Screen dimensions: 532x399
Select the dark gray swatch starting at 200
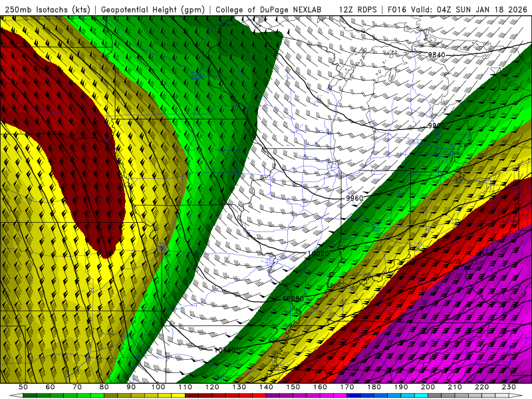click(435, 396)
